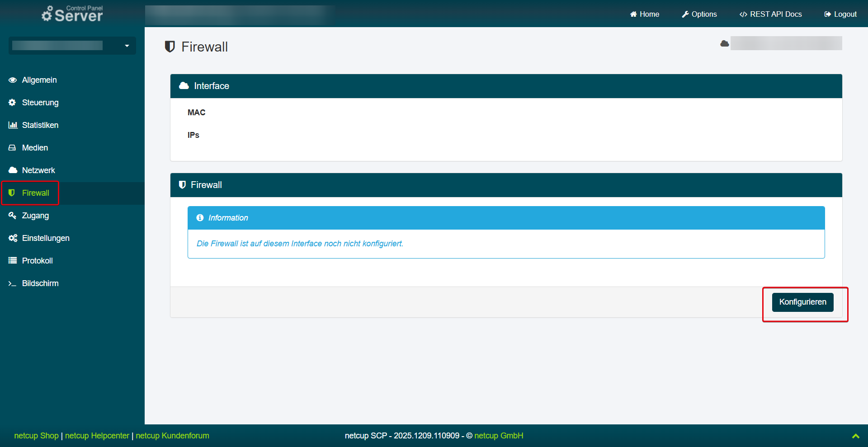
Task: Click the bar chart icon for Statistiken
Action: 13,125
